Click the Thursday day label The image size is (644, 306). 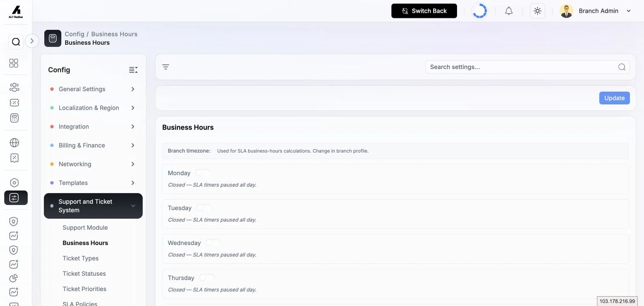[x=181, y=278]
